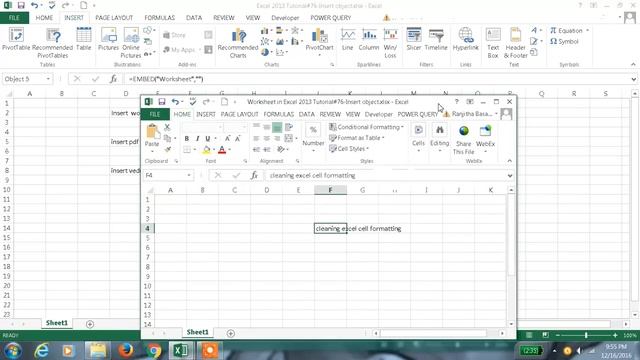Click the zoom slider in status bar
This screenshot has width=640, height=360.
[586, 335]
